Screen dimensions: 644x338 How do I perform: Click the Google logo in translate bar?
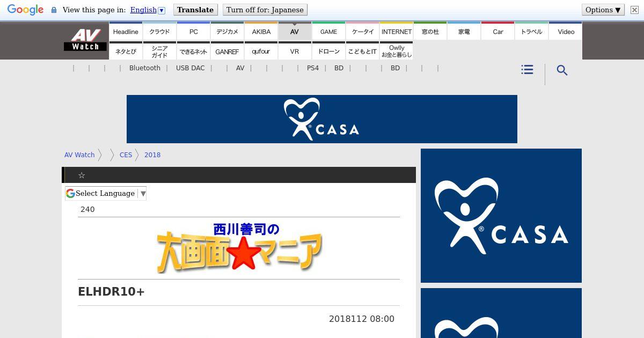[25, 10]
